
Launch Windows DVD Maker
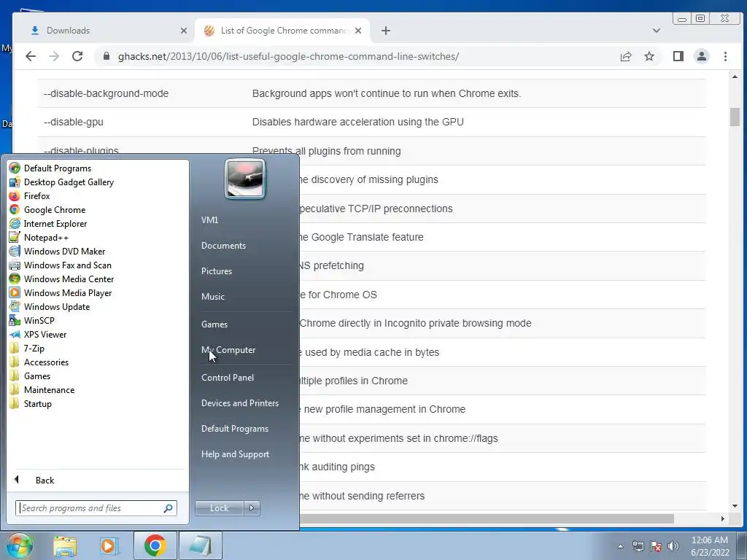pyautogui.click(x=57, y=251)
